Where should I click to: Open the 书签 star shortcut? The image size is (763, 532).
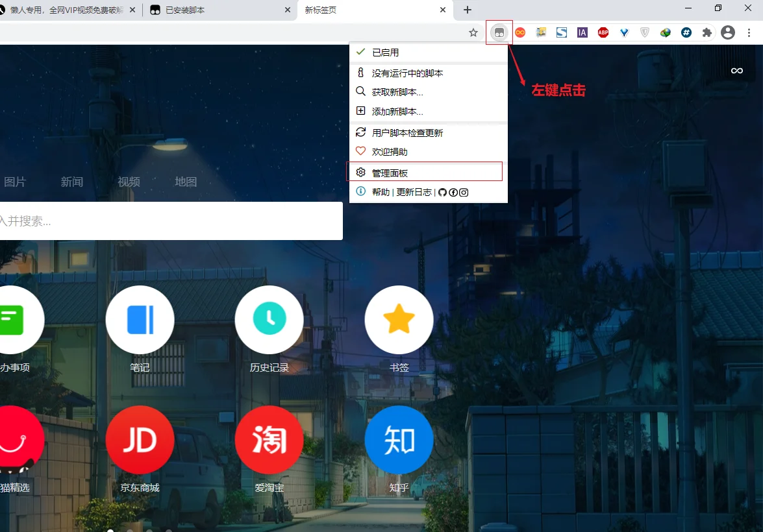point(399,319)
